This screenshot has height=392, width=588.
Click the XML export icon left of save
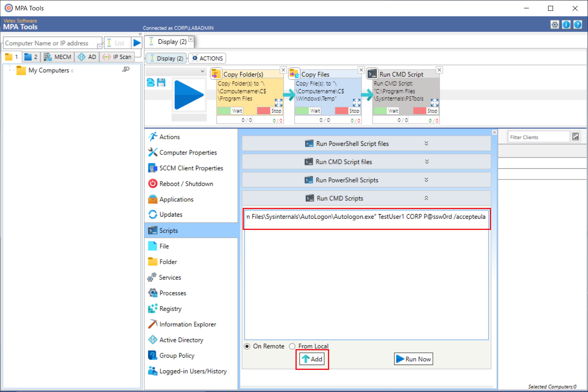pyautogui.click(x=151, y=82)
